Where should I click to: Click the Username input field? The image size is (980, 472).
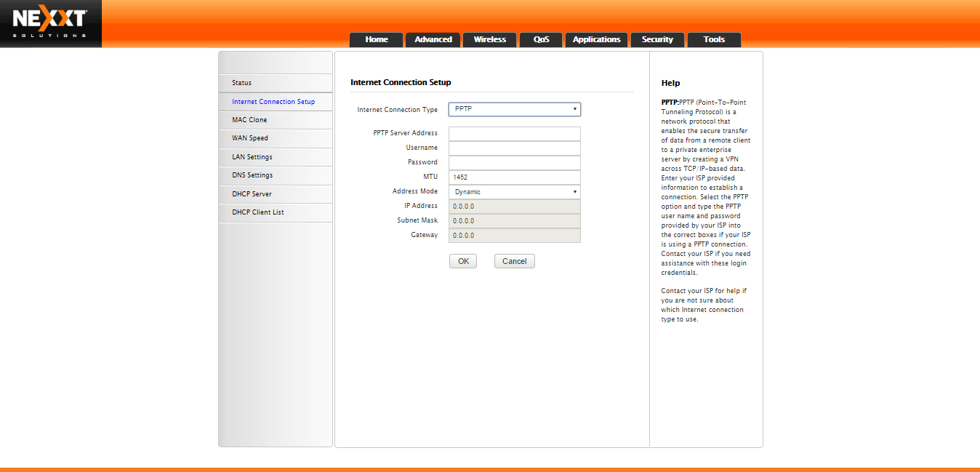pos(515,148)
